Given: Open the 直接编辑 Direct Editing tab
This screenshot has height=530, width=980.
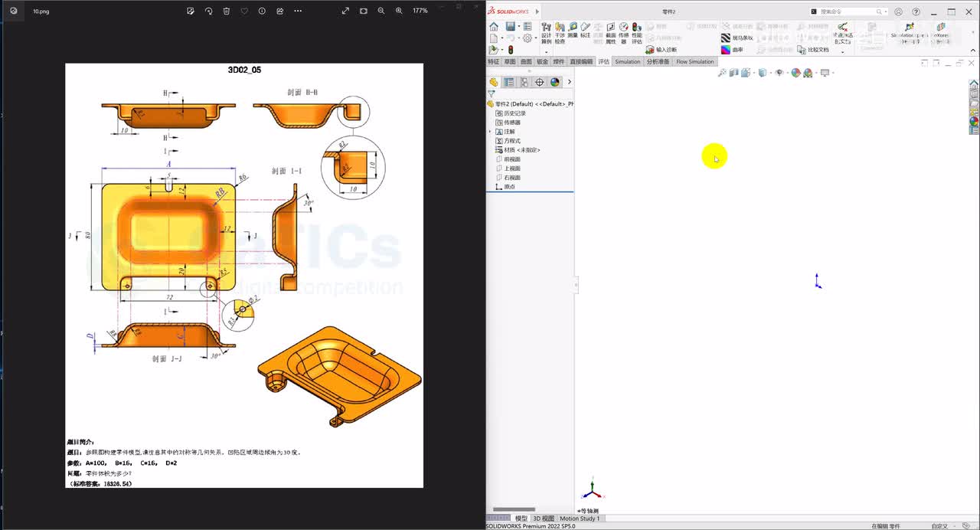Looking at the screenshot, I should tap(581, 61).
